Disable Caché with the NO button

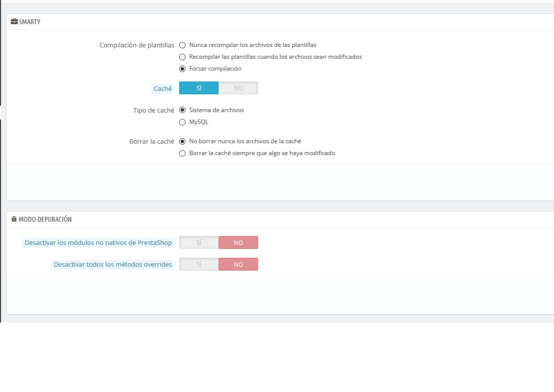(238, 88)
